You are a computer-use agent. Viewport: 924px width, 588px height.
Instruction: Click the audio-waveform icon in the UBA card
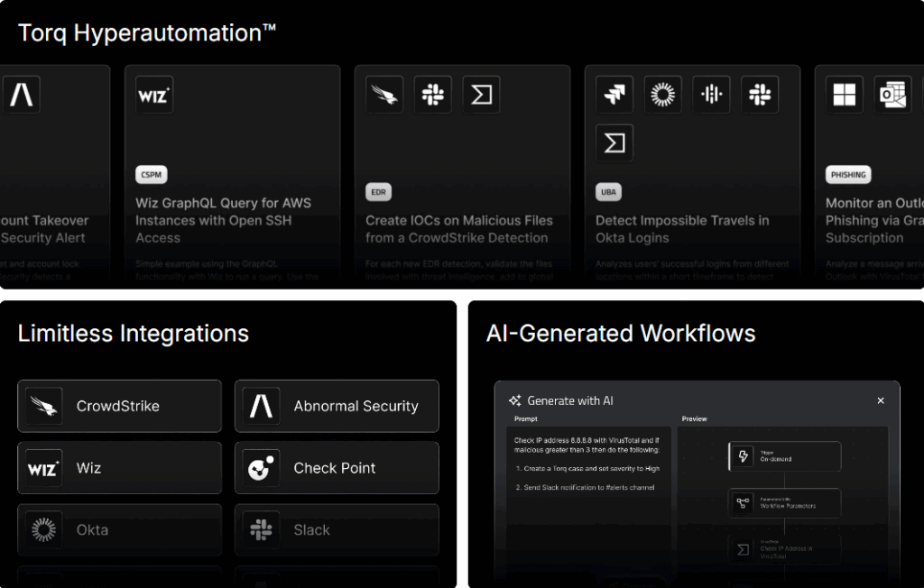(x=711, y=95)
